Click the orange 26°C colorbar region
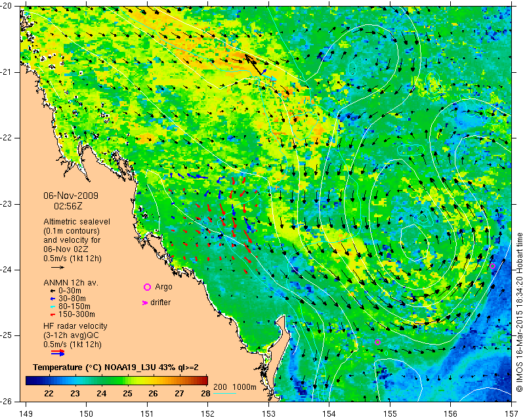Screen dimensions: 525x420 point(154,381)
